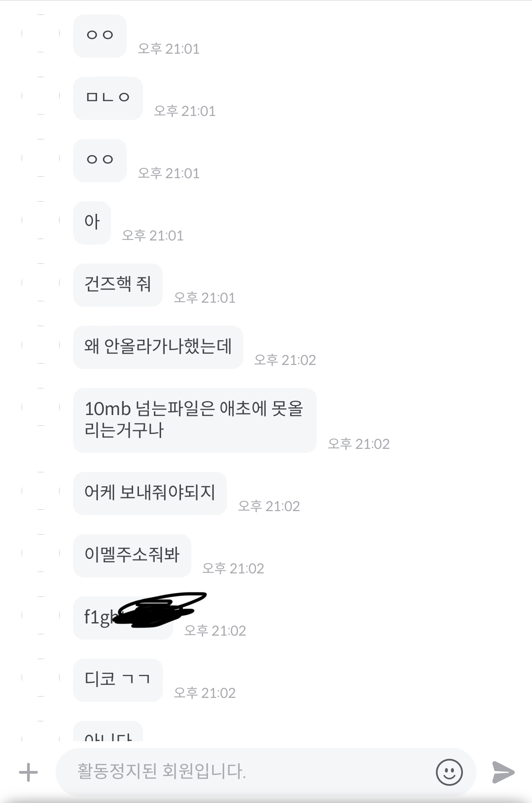Tap the partially visible bottom message bubble
Screen dimensions: 532x803
click(x=108, y=731)
